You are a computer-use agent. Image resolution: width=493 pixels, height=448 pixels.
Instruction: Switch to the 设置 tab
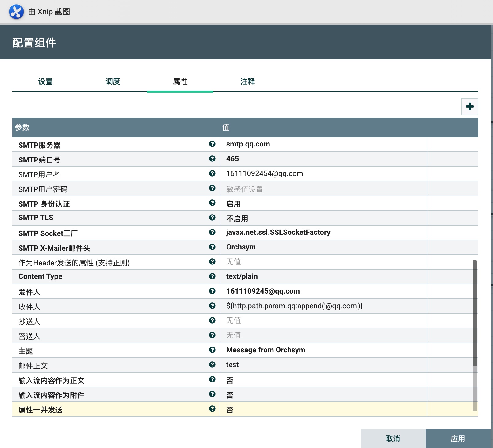(x=45, y=82)
